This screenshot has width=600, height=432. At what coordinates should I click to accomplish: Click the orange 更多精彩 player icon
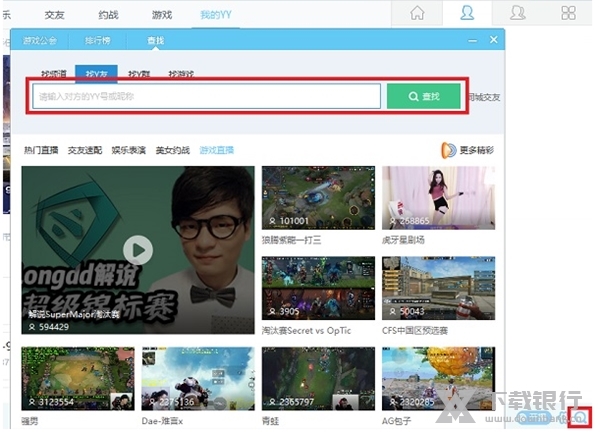pos(448,150)
